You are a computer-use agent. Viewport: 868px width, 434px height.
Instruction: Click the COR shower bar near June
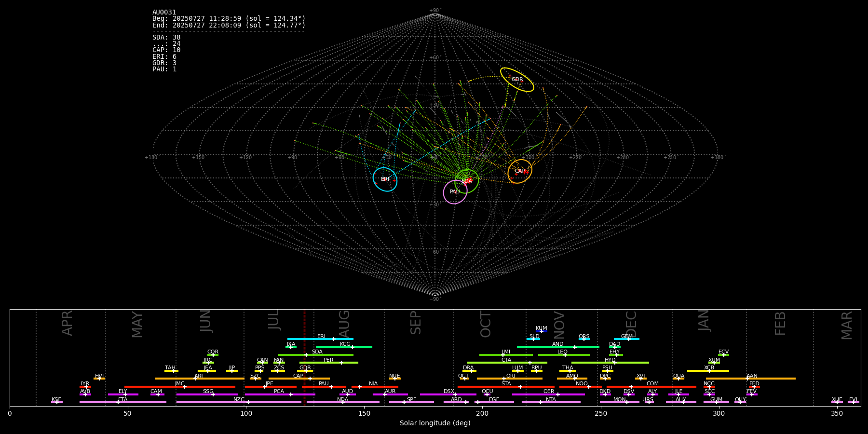click(213, 355)
